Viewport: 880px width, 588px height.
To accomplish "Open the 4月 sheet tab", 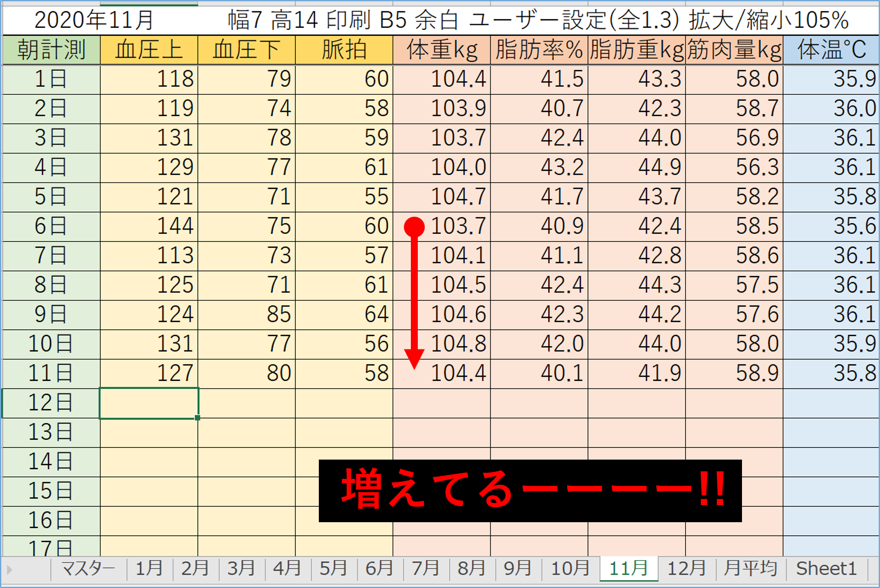I will [287, 569].
